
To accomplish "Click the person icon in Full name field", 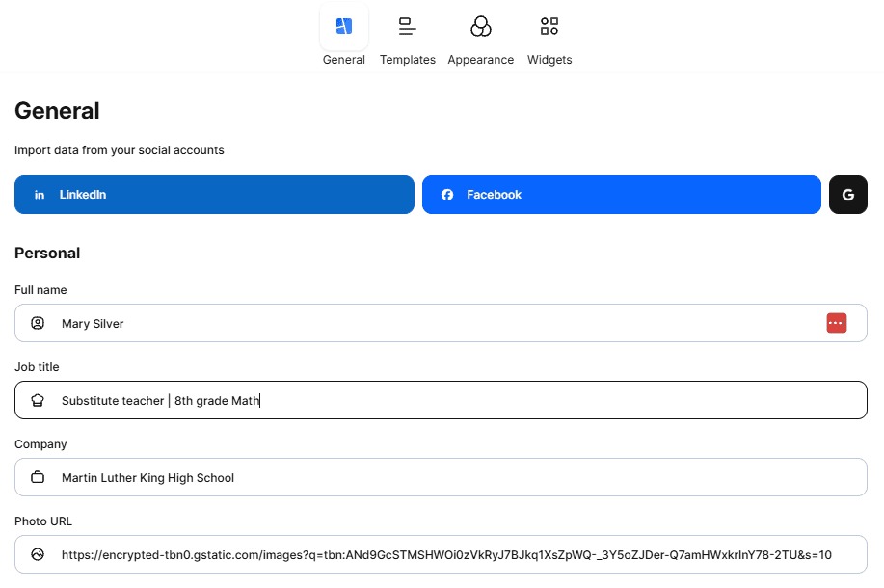I will 38,323.
